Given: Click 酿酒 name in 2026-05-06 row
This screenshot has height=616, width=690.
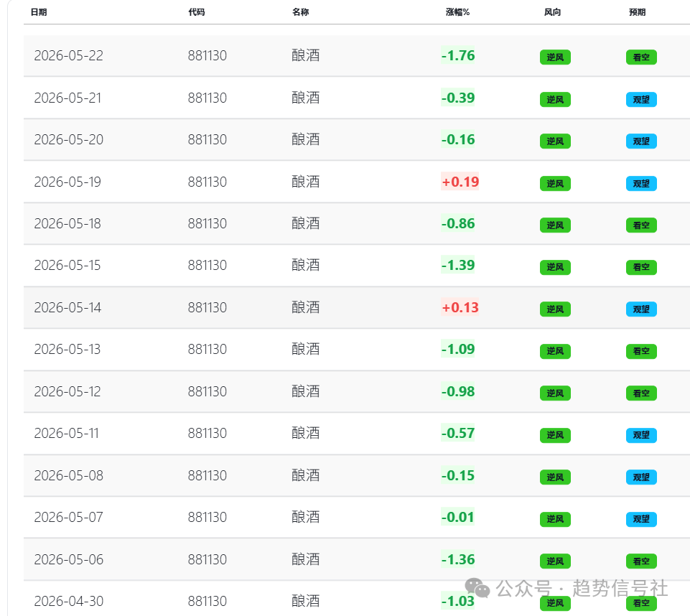Looking at the screenshot, I should [x=305, y=560].
